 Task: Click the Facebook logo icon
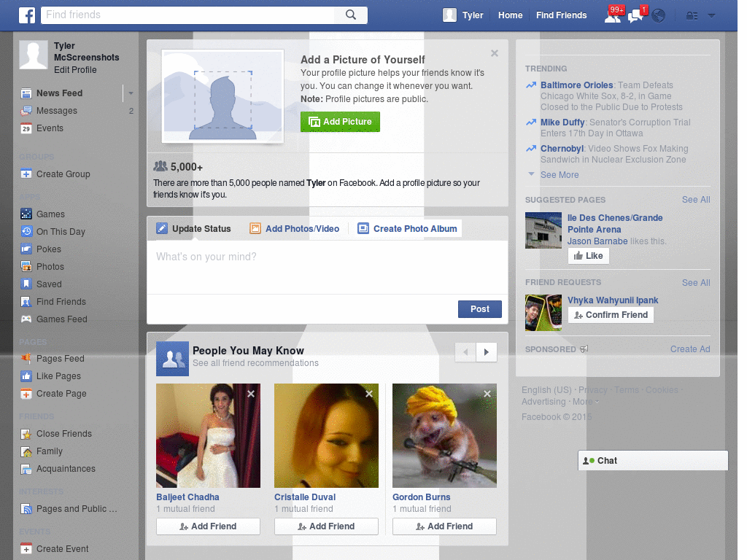[x=27, y=15]
